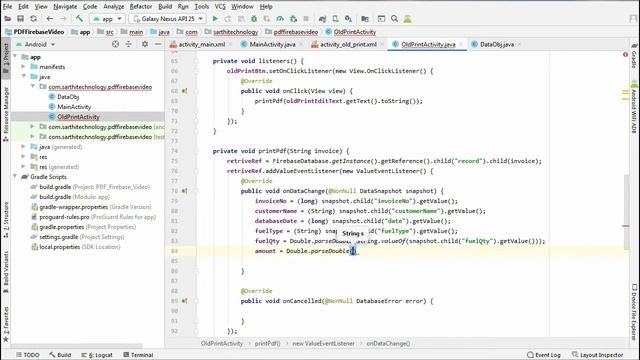This screenshot has width=640, height=360.
Task: Open the Build tool window
Action: [60, 355]
